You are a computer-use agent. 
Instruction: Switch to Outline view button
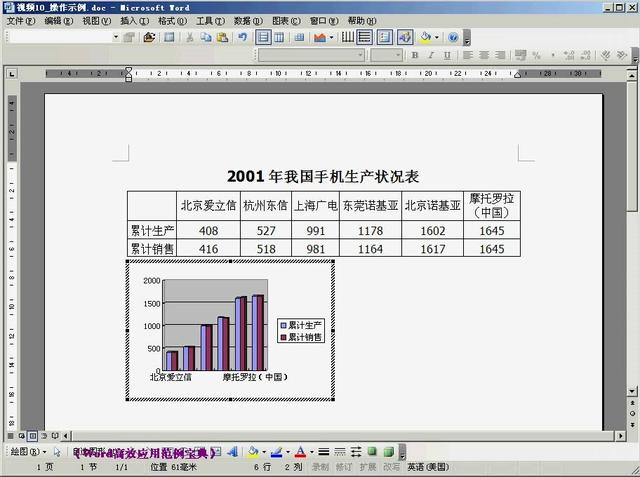pyautogui.click(x=44, y=436)
